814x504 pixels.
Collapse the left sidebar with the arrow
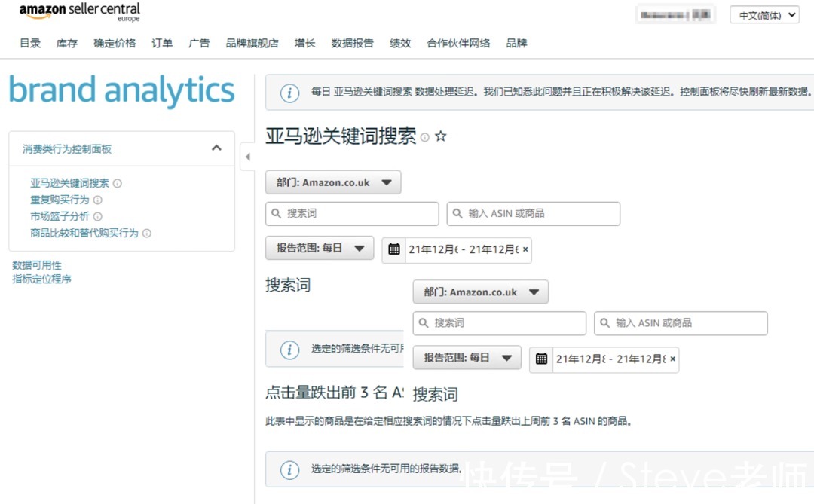tap(248, 156)
